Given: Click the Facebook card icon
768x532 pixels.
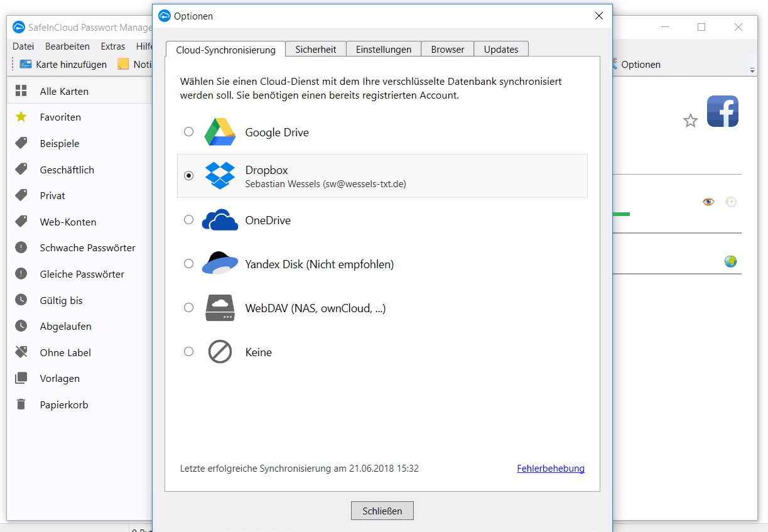Looking at the screenshot, I should (x=723, y=111).
